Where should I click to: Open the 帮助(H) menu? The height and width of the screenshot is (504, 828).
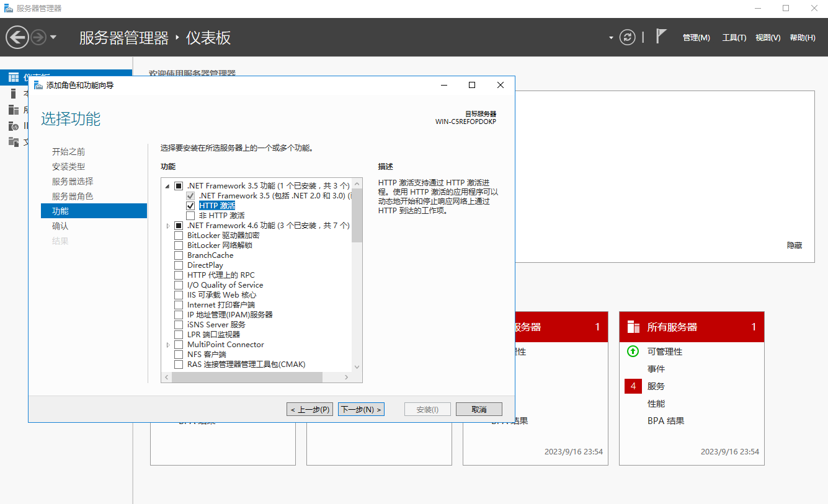(803, 38)
